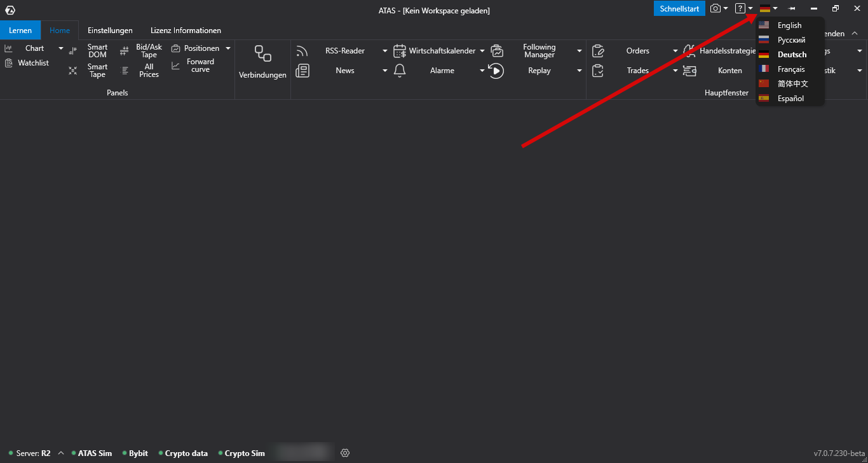Open the Positionen panel
The height and width of the screenshot is (463, 868).
click(196, 48)
